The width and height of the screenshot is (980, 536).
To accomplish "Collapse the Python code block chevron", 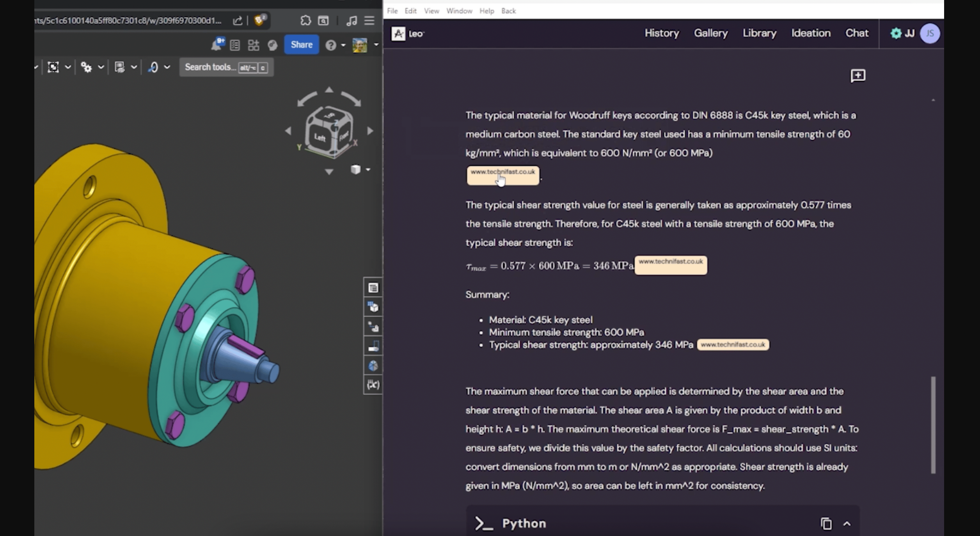I will [847, 524].
